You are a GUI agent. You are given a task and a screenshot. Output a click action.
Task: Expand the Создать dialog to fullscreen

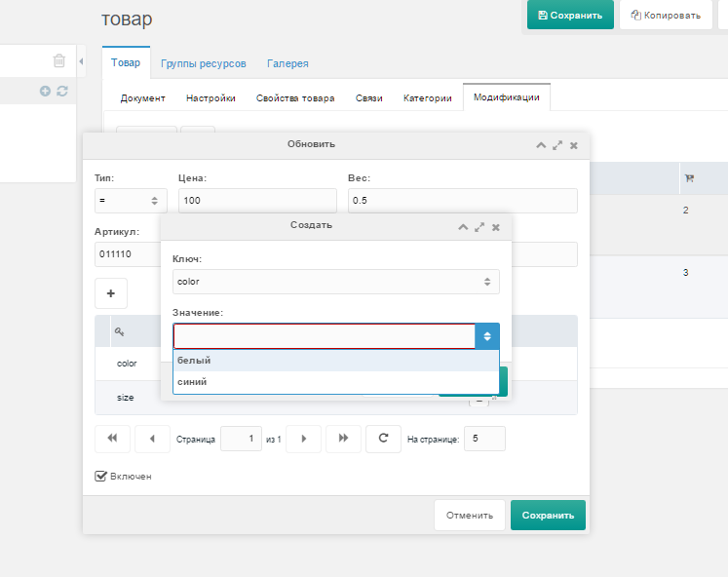coord(479,226)
